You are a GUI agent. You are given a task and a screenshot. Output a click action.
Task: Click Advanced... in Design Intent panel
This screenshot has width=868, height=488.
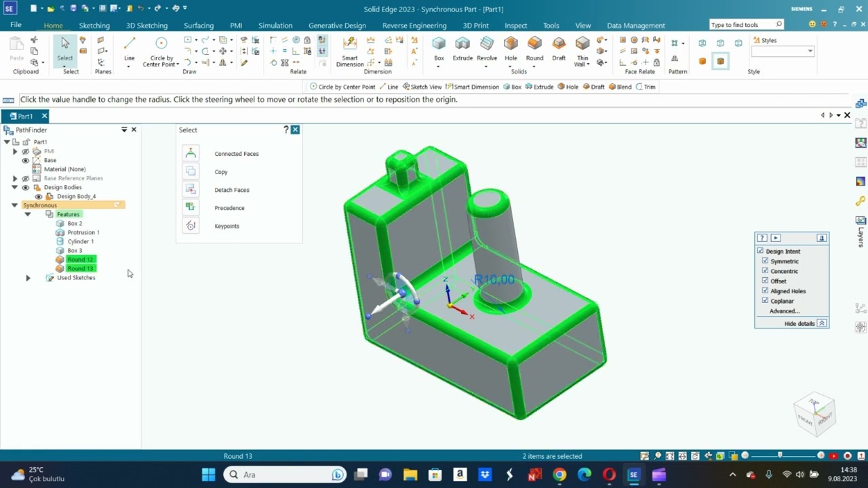(785, 310)
